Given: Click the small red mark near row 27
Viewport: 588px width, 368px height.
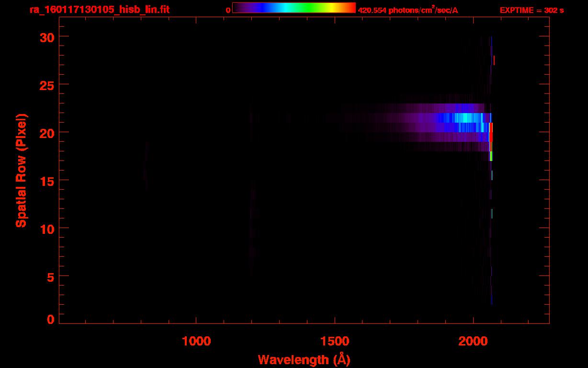Looking at the screenshot, I should pos(494,60).
